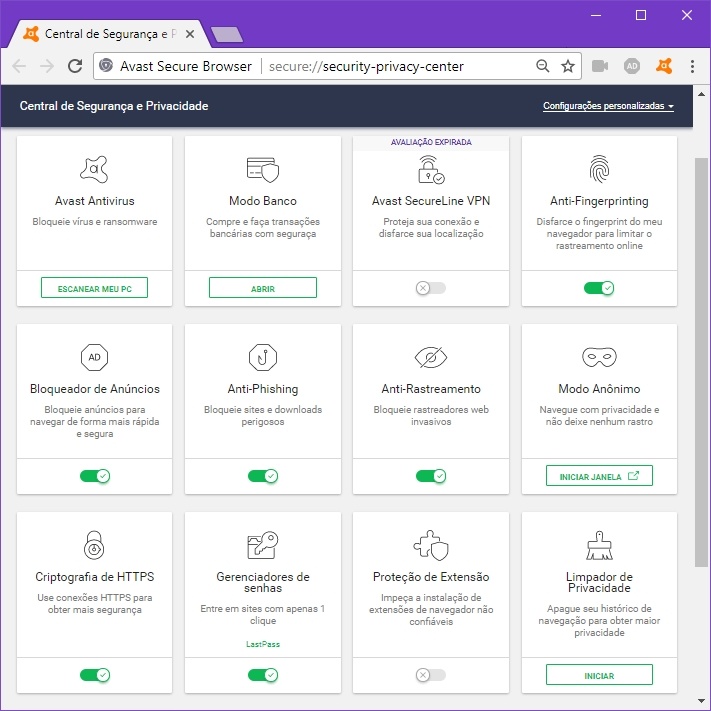The image size is (711, 711).
Task: Click the Anti-Rastreamento crossed-eye icon
Action: click(x=431, y=357)
